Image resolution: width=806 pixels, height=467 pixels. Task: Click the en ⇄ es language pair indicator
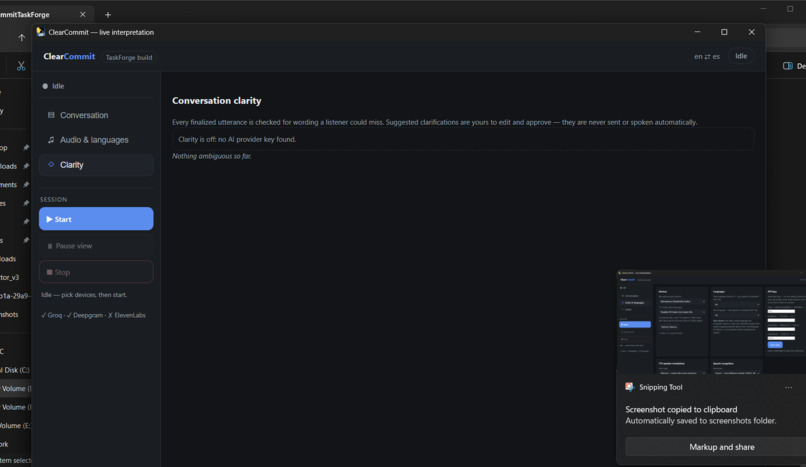[x=707, y=57]
